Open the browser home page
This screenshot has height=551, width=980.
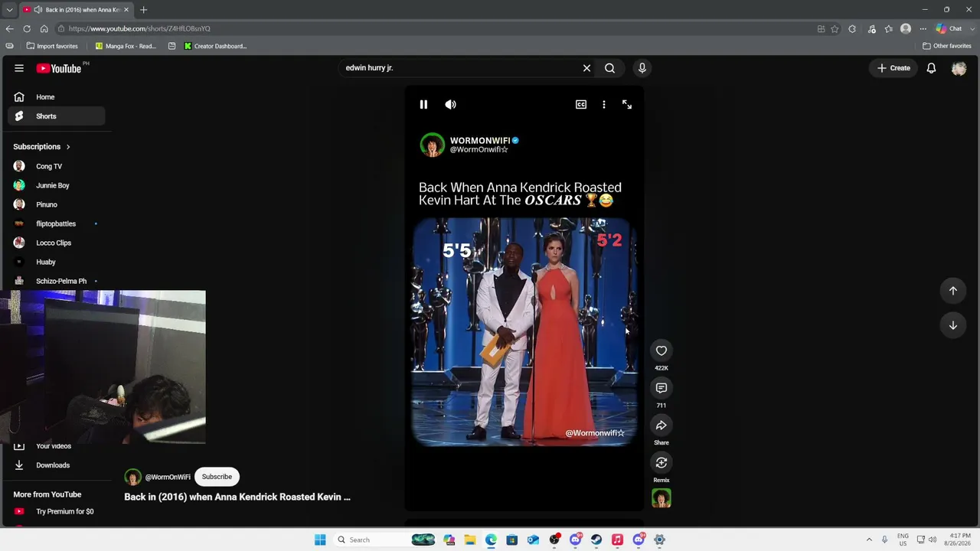44,29
